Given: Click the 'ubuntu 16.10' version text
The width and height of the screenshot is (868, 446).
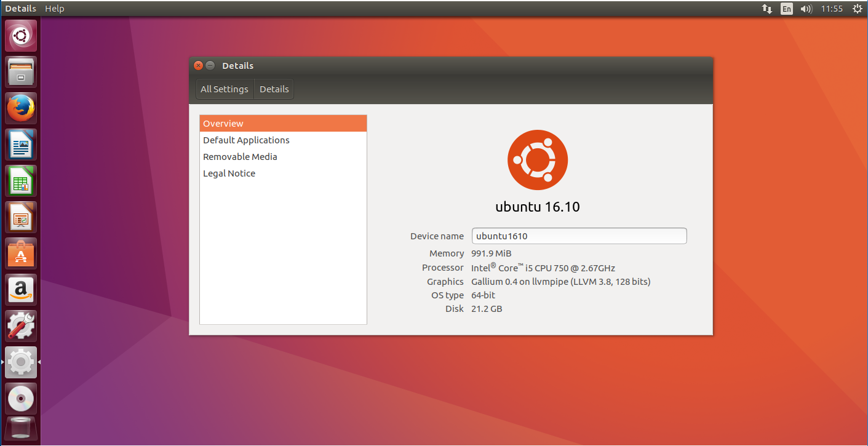Looking at the screenshot, I should pos(538,207).
